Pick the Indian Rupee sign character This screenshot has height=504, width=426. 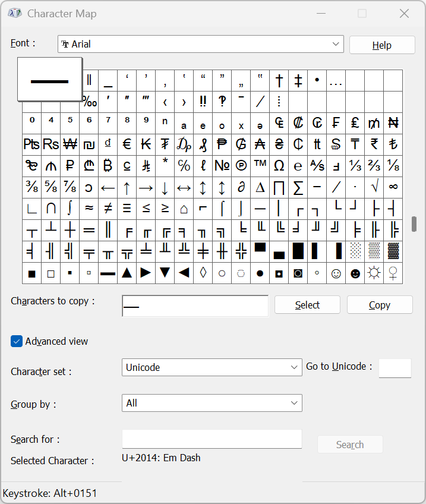coord(374,144)
